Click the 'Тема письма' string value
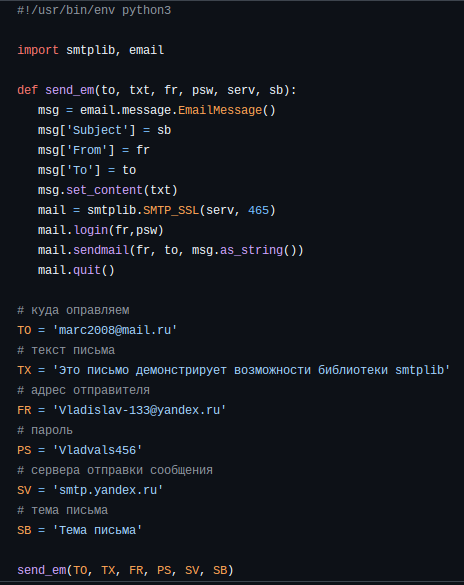The image size is (464, 585). pyautogui.click(x=97, y=530)
